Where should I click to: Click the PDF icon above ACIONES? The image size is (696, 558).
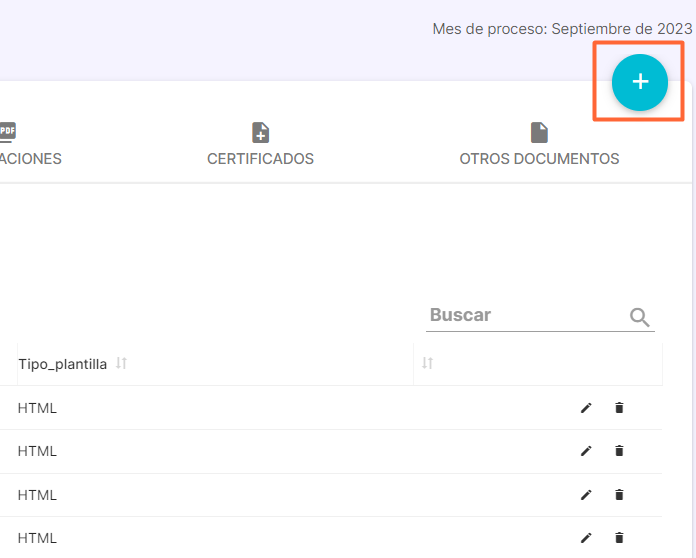[8, 132]
